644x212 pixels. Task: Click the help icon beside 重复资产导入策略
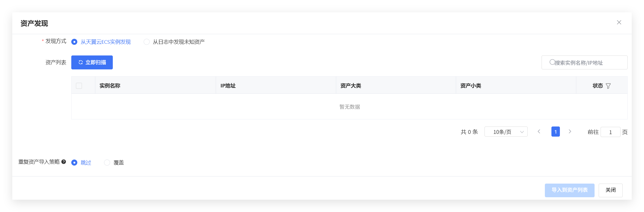64,162
